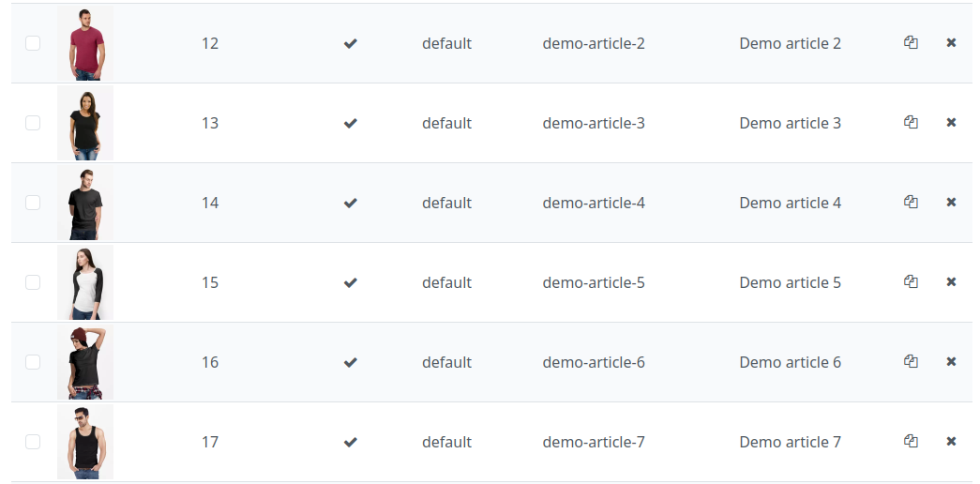980x484 pixels.
Task: Click the red t-shirt product thumbnail
Action: (85, 43)
